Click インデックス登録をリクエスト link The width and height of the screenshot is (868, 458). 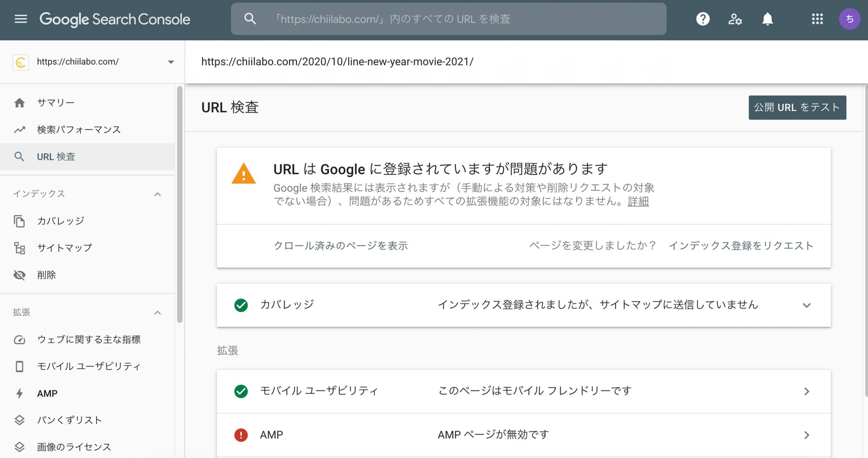coord(741,246)
